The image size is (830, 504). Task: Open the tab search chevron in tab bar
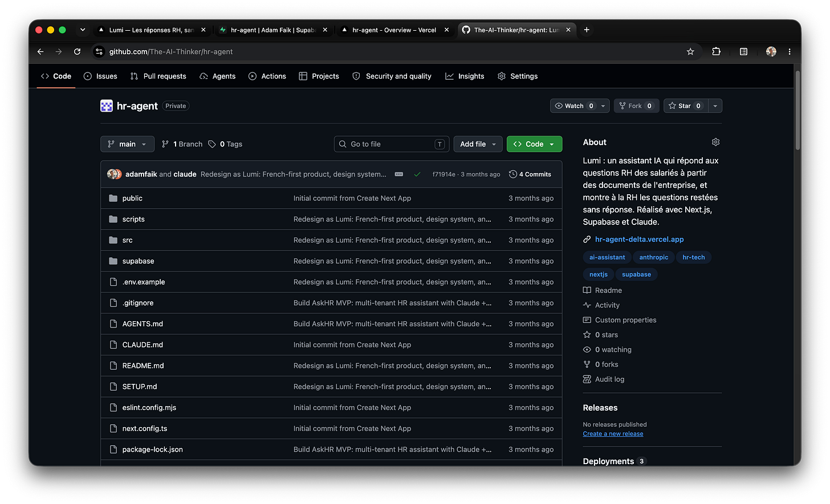(x=83, y=30)
